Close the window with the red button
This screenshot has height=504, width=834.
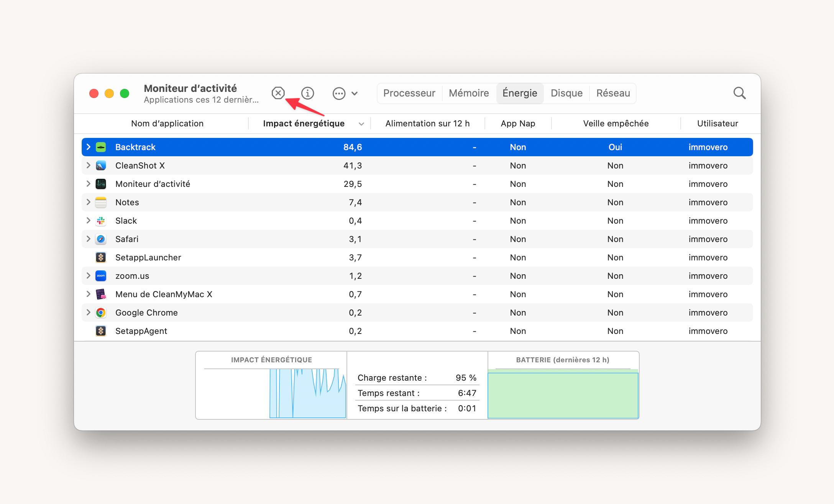pyautogui.click(x=94, y=93)
